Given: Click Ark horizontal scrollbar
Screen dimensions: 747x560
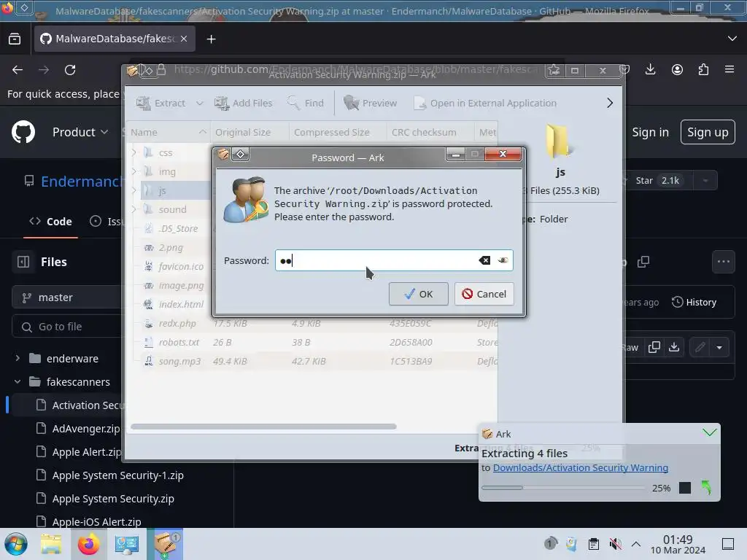Looking at the screenshot, I should point(263,427).
